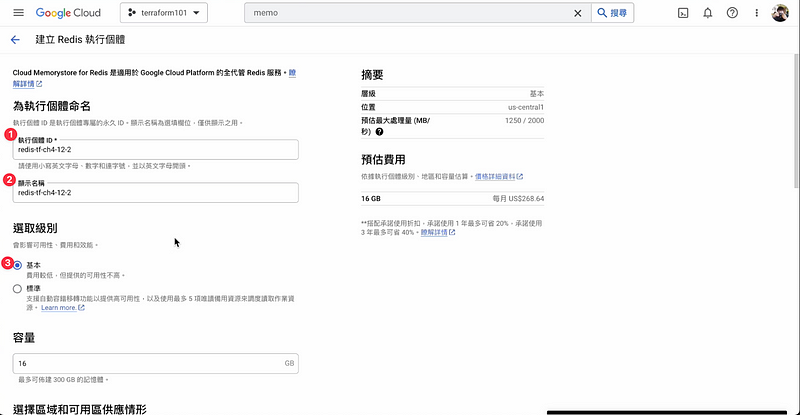The width and height of the screenshot is (800, 415).
Task: Clear the search text with the X icon
Action: 578,13
